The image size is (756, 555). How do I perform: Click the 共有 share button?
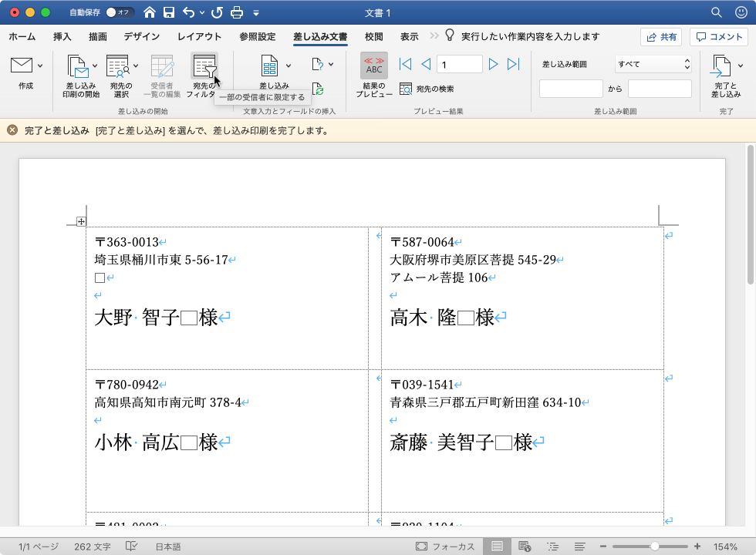click(x=661, y=37)
